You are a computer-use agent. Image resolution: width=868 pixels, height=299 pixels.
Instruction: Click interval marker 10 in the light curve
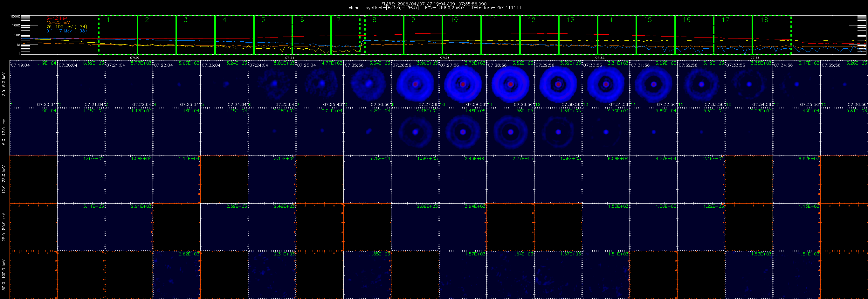[x=454, y=20]
